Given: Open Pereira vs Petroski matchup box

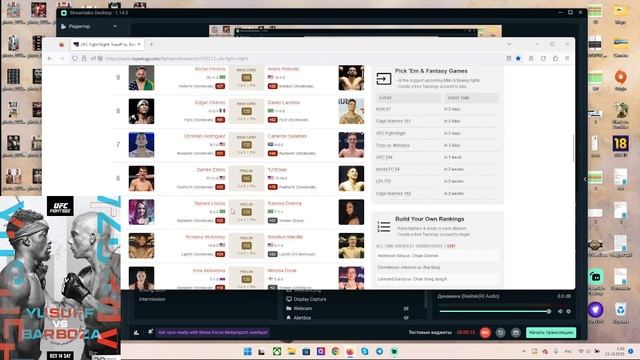Looking at the screenshot, I should click(x=247, y=78).
